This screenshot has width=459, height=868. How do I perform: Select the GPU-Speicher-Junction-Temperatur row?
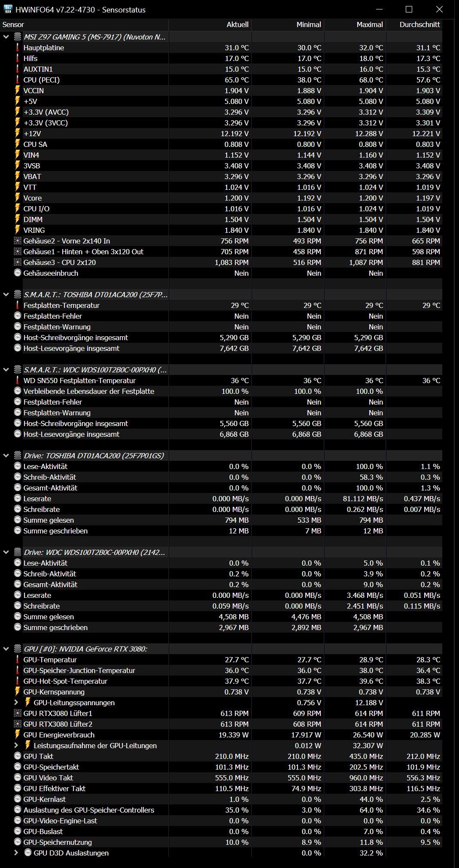(221, 670)
